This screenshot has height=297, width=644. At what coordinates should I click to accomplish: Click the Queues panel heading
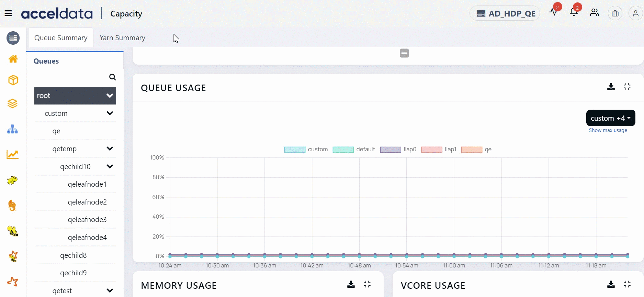click(46, 61)
